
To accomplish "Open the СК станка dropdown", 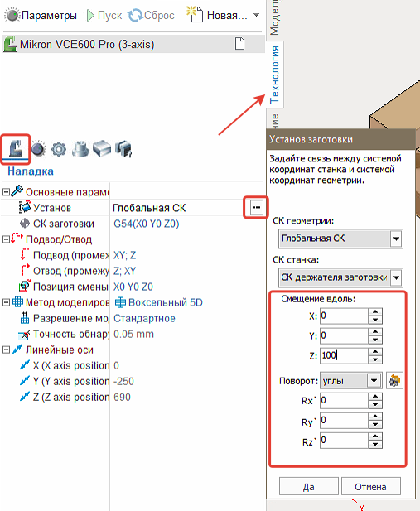I will [x=396, y=277].
